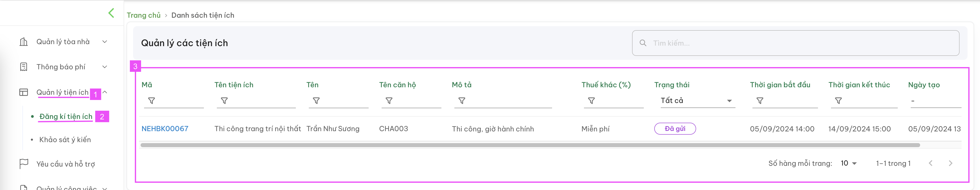Click the Quản lý tòa nhà building icon
980x190 pixels.
(24, 42)
